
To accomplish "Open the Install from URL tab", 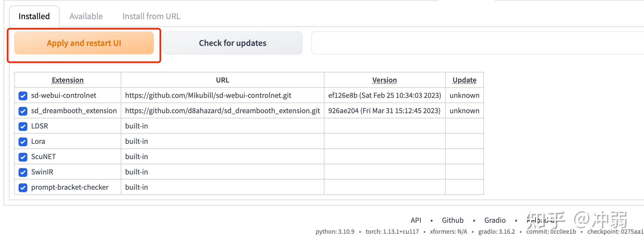I will (x=151, y=16).
